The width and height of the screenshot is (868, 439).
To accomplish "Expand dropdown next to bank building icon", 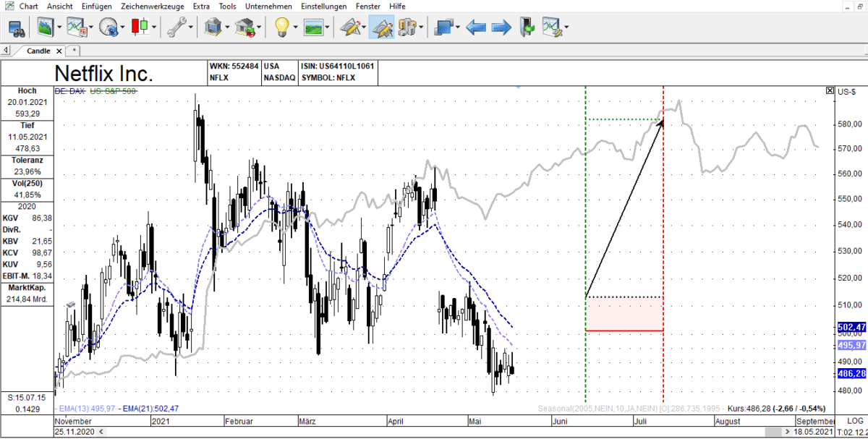I will (x=226, y=28).
